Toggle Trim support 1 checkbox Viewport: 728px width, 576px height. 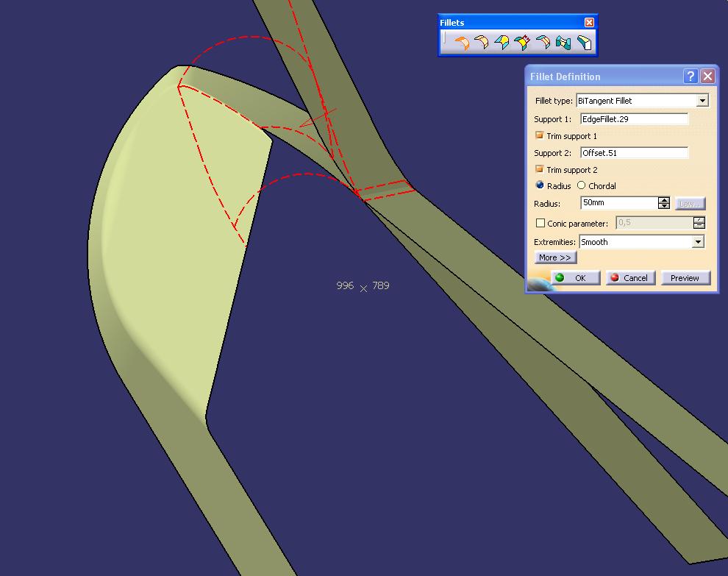[540, 135]
